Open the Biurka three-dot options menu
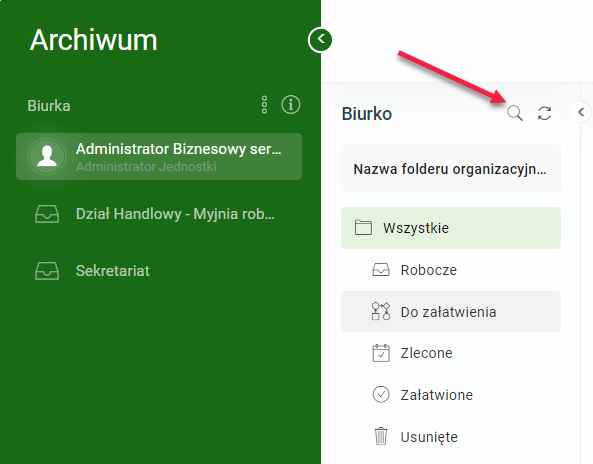The width and height of the screenshot is (593, 464). [x=264, y=105]
